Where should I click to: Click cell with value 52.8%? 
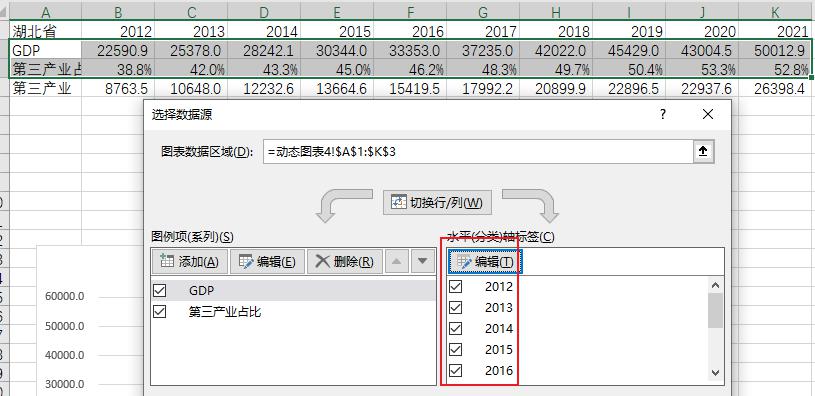775,69
